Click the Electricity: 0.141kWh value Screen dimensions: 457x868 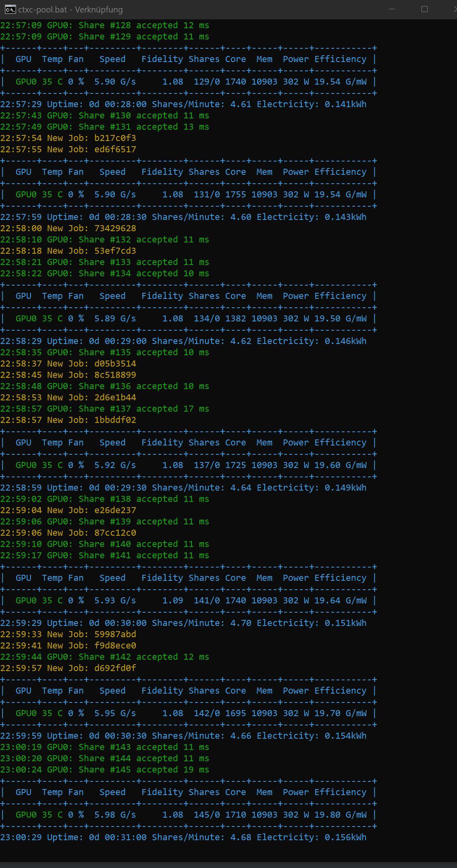tap(312, 104)
